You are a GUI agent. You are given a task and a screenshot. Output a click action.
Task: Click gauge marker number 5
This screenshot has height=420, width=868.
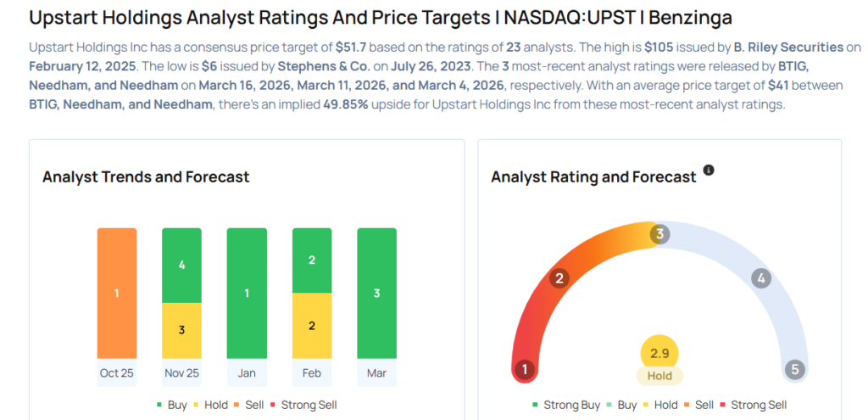click(x=794, y=369)
